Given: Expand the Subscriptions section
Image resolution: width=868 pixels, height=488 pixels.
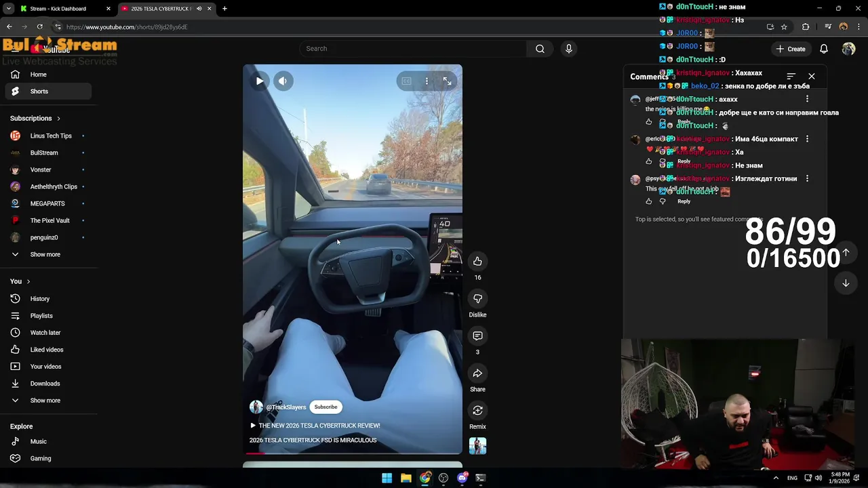Looking at the screenshot, I should click(35, 119).
